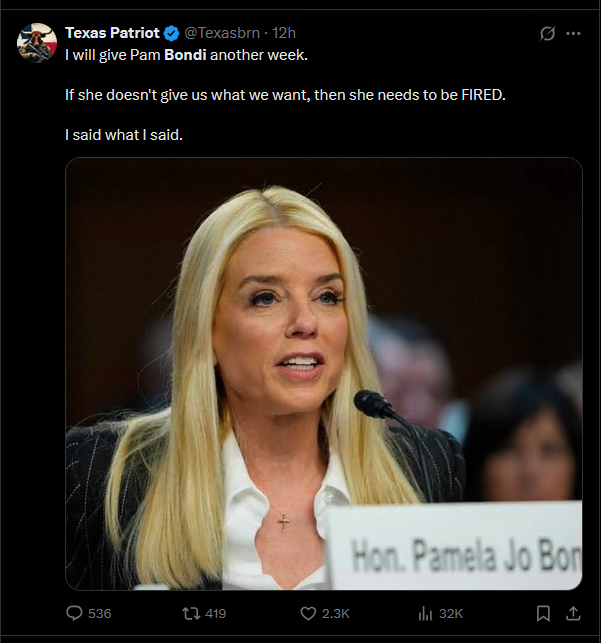Click the 'I said what I said.' line

pyautogui.click(x=124, y=135)
